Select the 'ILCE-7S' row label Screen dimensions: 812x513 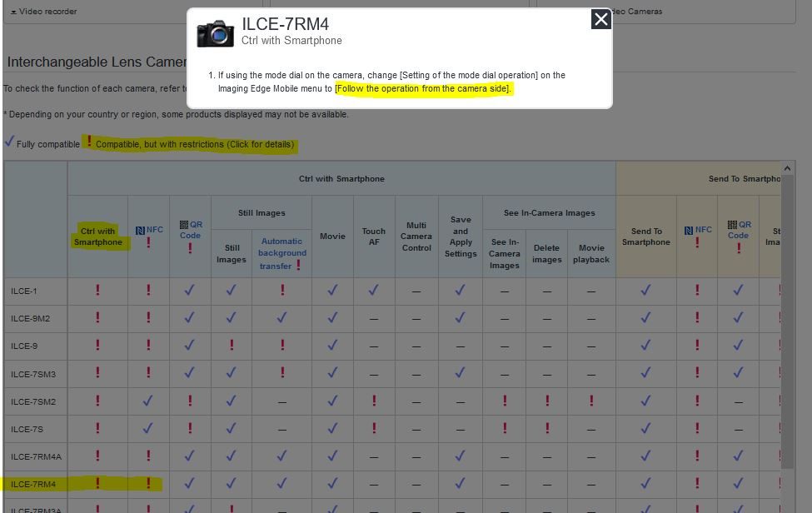27,429
